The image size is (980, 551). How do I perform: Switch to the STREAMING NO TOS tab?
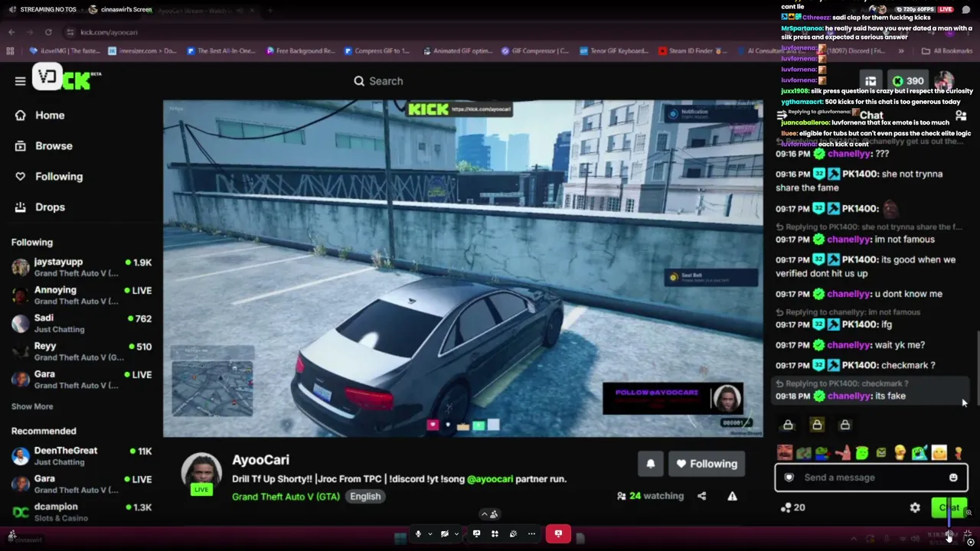(x=42, y=9)
